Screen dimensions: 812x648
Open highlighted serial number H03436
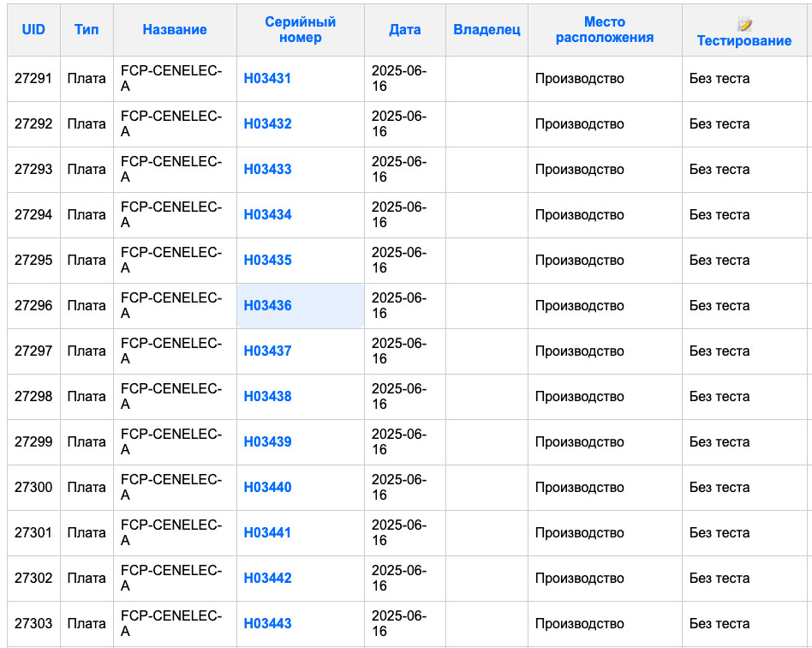268,305
